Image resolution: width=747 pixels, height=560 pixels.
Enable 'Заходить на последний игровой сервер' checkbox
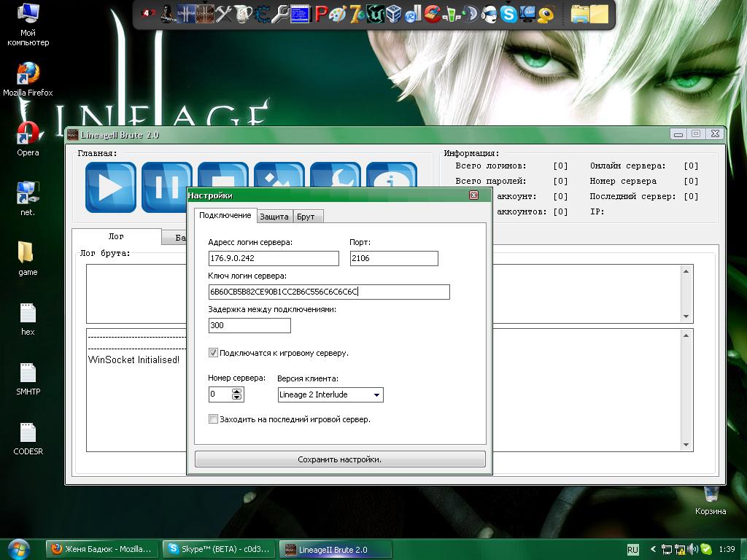pos(213,419)
